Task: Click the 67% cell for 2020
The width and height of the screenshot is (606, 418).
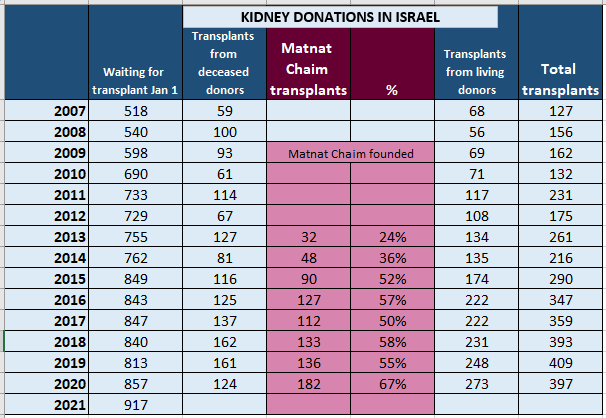Action: pos(392,385)
